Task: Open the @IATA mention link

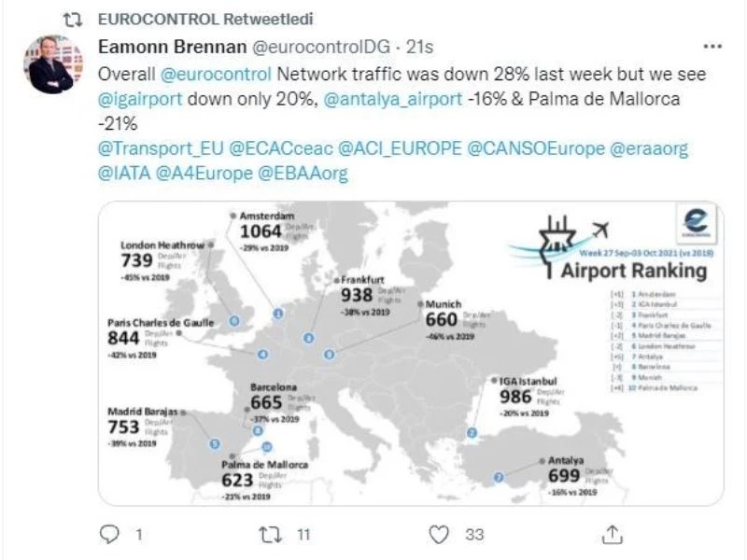Action: [122, 173]
